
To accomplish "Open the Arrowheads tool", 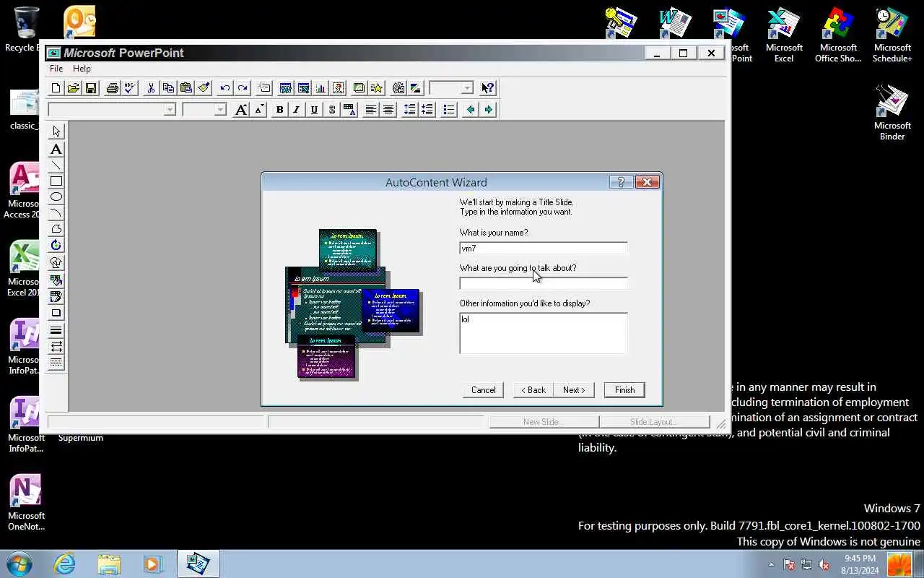I will click(56, 347).
